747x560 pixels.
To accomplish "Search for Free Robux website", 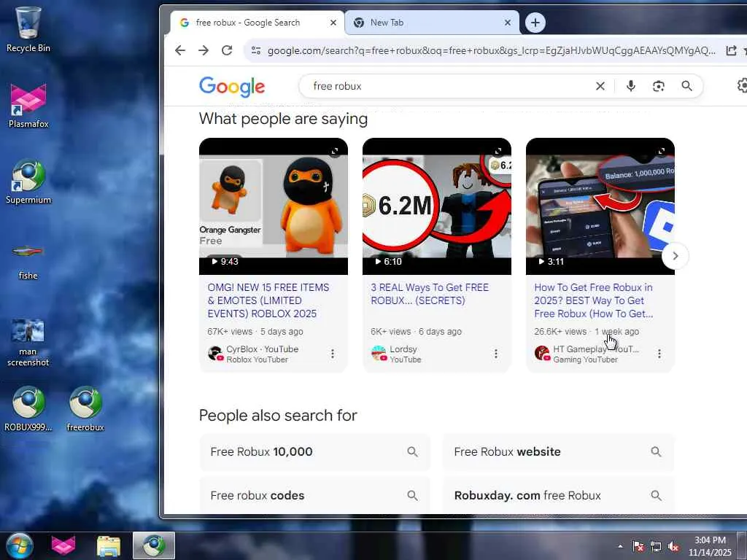I will [x=558, y=452].
